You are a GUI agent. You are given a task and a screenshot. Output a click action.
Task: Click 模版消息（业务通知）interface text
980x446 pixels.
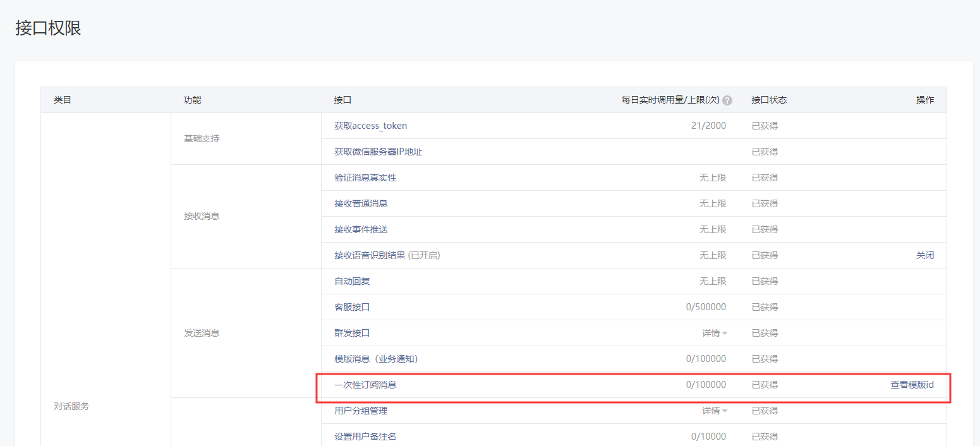(x=376, y=359)
